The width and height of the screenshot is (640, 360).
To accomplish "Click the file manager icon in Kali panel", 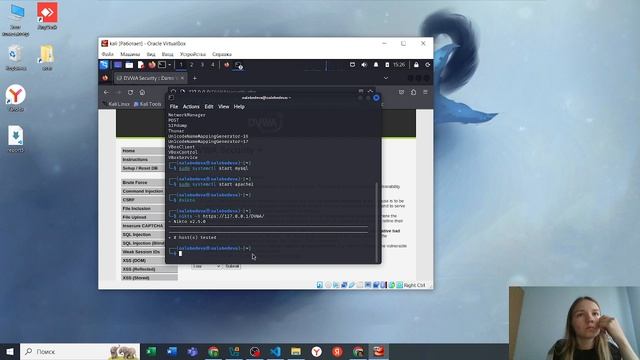I will coord(129,65).
